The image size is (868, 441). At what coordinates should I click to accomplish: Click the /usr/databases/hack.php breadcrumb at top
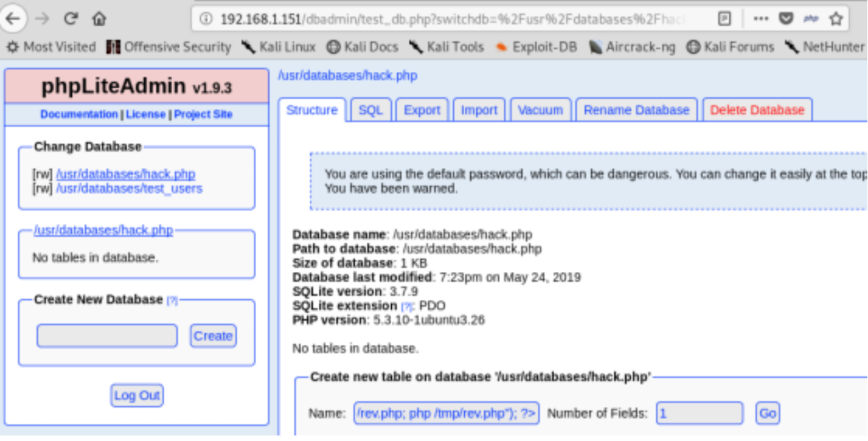click(347, 75)
